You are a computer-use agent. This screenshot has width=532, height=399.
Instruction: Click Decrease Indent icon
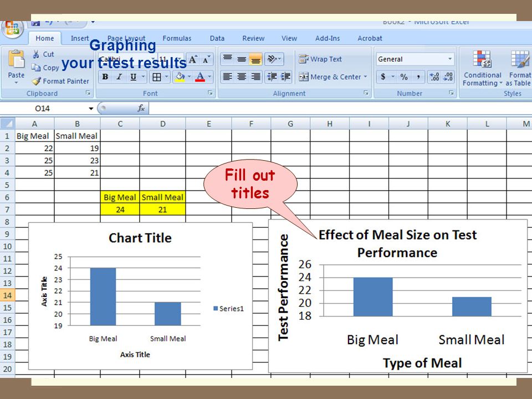coord(272,76)
